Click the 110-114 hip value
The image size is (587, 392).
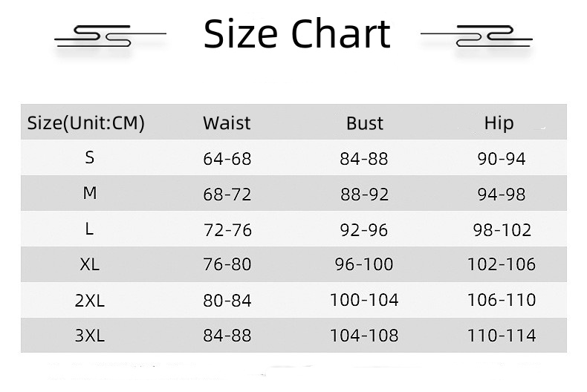[x=502, y=336]
